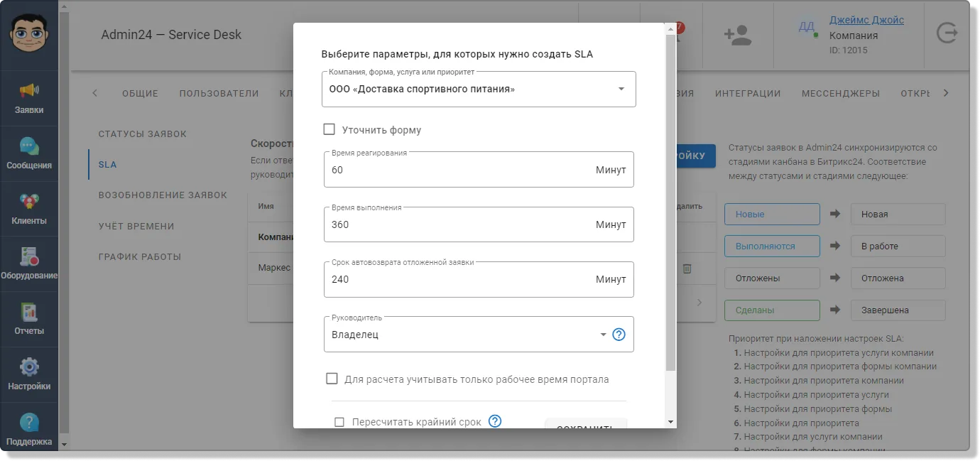Open the Поддержка question mark icon
This screenshot has height=461, width=980.
coord(29,423)
